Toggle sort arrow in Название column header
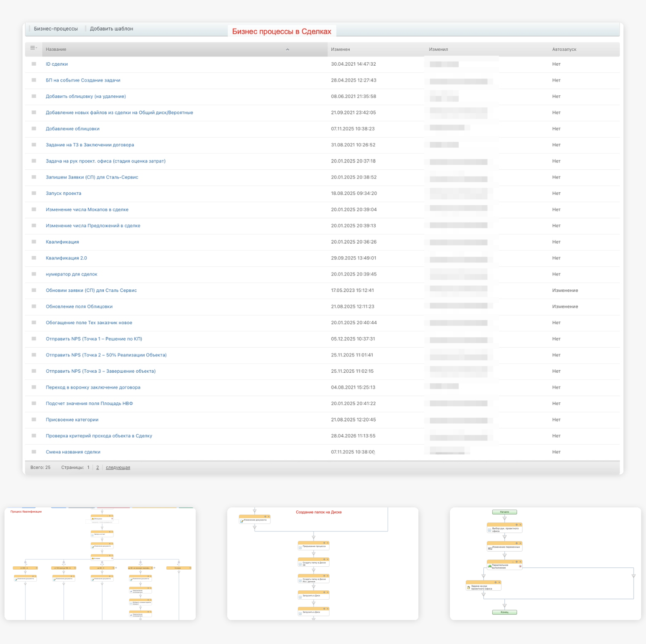The image size is (646, 644). (287, 50)
